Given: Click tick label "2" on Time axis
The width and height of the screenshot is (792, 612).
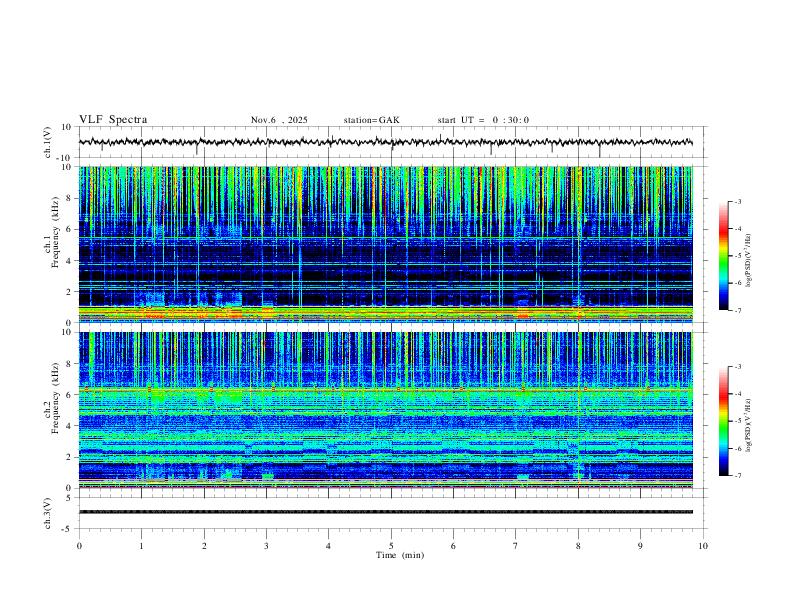Looking at the screenshot, I should pos(204,546).
